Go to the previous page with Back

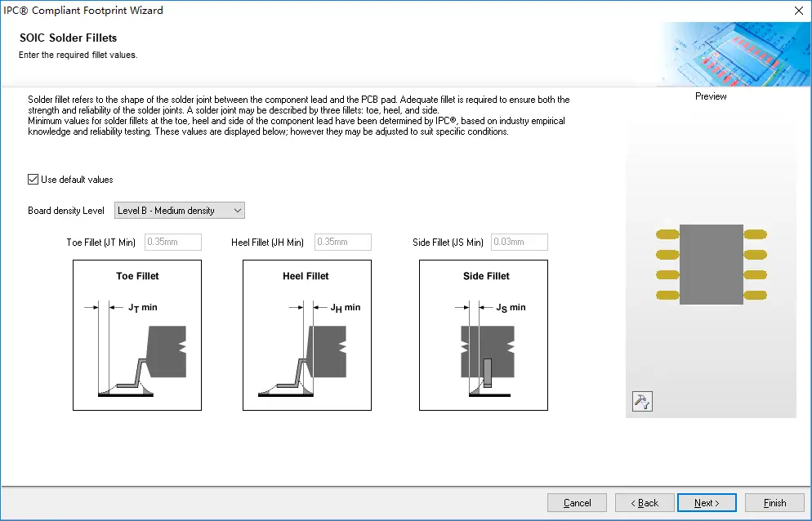[x=645, y=503]
